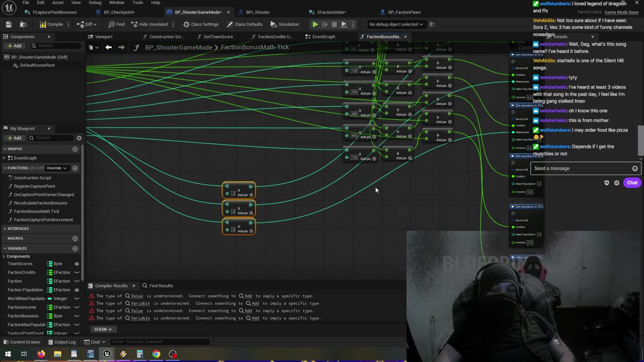
Task: Open the debug object selection dropdown
Action: pyautogui.click(x=396, y=24)
